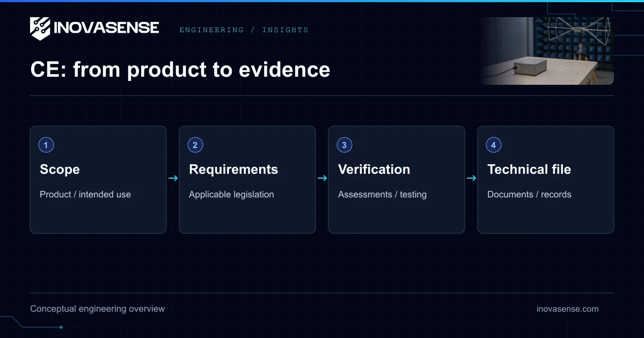
Task: Click the Inovasense logo icon
Action: [x=40, y=28]
